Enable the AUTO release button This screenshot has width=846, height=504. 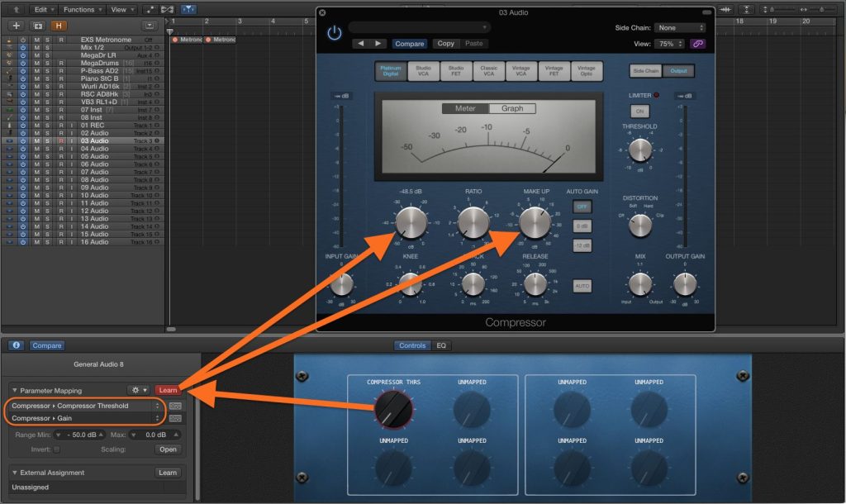582,285
